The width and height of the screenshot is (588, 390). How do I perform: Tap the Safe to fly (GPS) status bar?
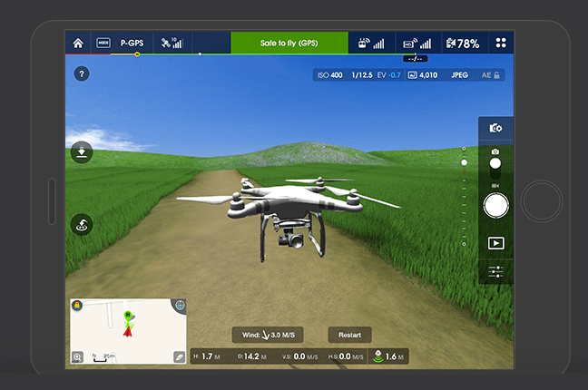pos(289,43)
